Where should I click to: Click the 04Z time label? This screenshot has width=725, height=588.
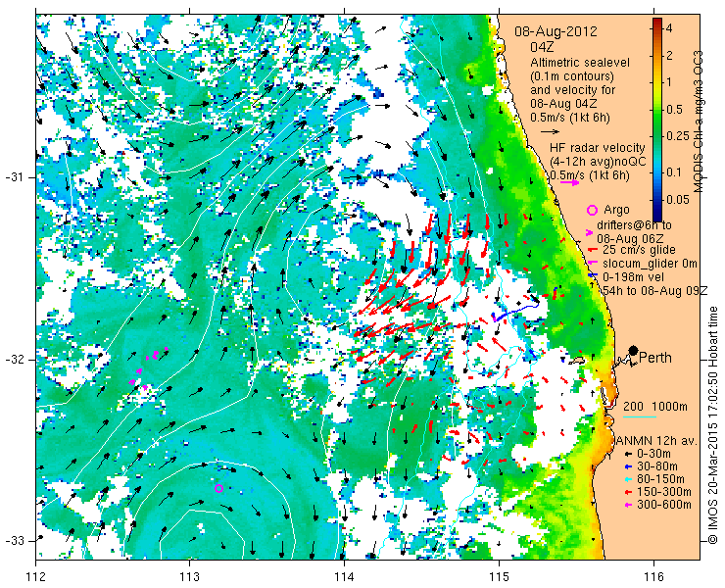pyautogui.click(x=543, y=47)
